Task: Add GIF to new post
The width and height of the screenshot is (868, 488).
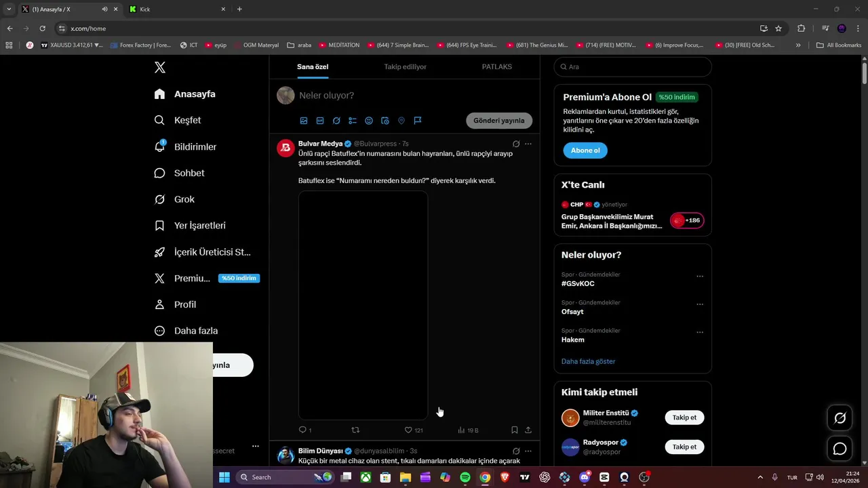Action: point(320,121)
